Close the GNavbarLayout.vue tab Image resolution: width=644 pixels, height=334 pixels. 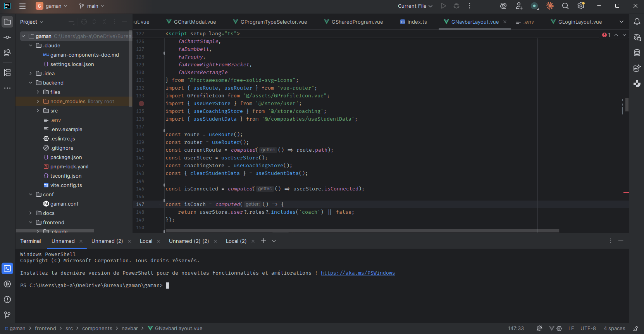505,22
